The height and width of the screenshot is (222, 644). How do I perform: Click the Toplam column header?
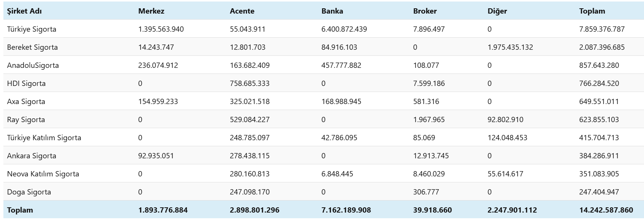592,11
